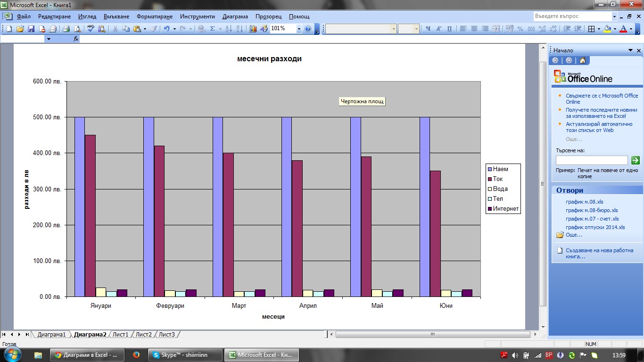Open the Name Box dropdown arrow
The height and width of the screenshot is (362, 644).
point(48,39)
